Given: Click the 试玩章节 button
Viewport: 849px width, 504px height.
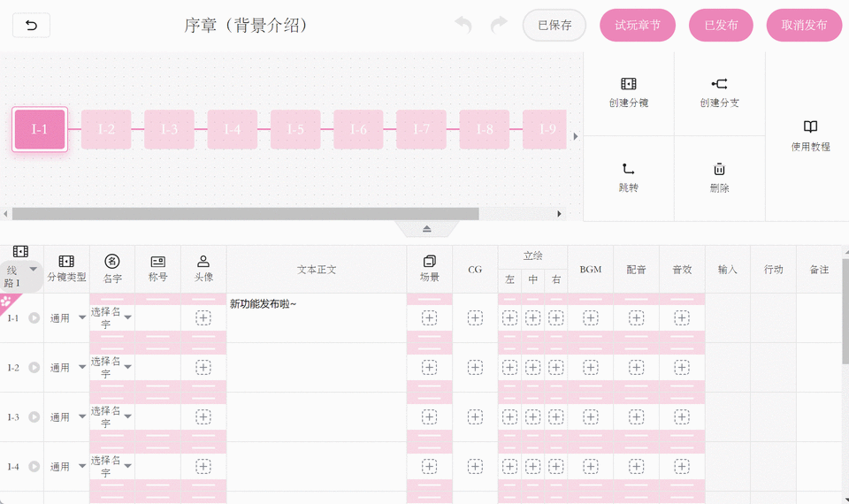Looking at the screenshot, I should pyautogui.click(x=638, y=25).
